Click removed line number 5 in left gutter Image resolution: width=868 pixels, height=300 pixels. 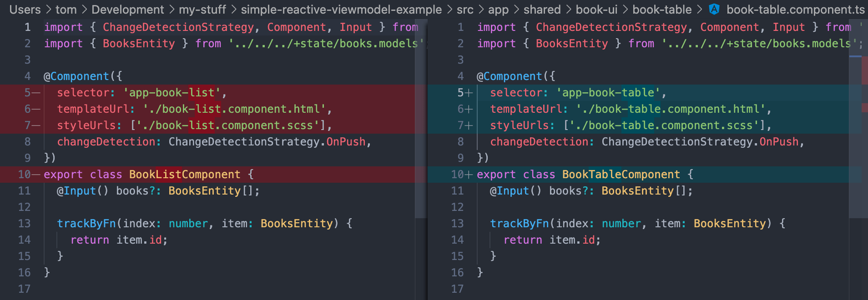[27, 93]
